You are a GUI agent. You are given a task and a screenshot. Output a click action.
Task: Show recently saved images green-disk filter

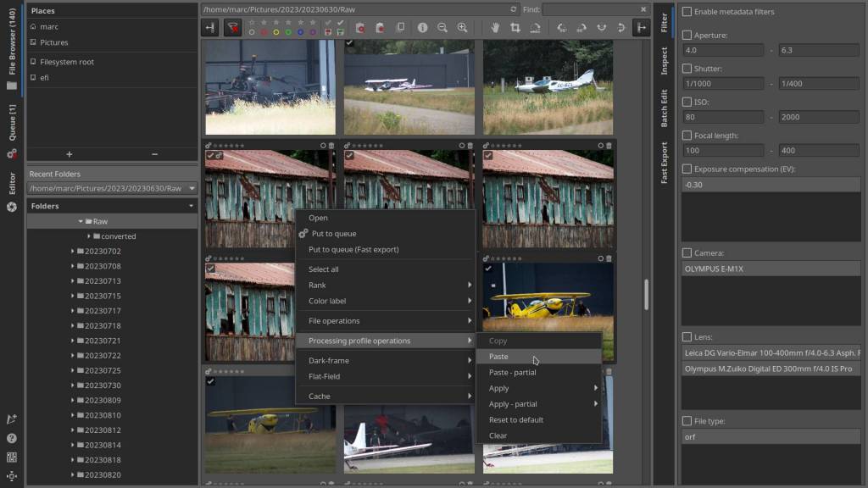click(x=341, y=33)
